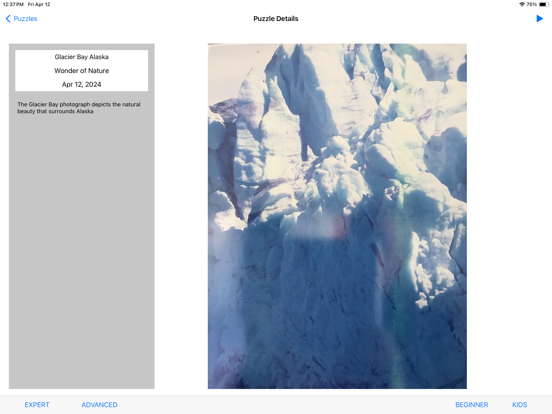Tap the Puzzle Details heading
552x414 pixels.
(x=276, y=19)
